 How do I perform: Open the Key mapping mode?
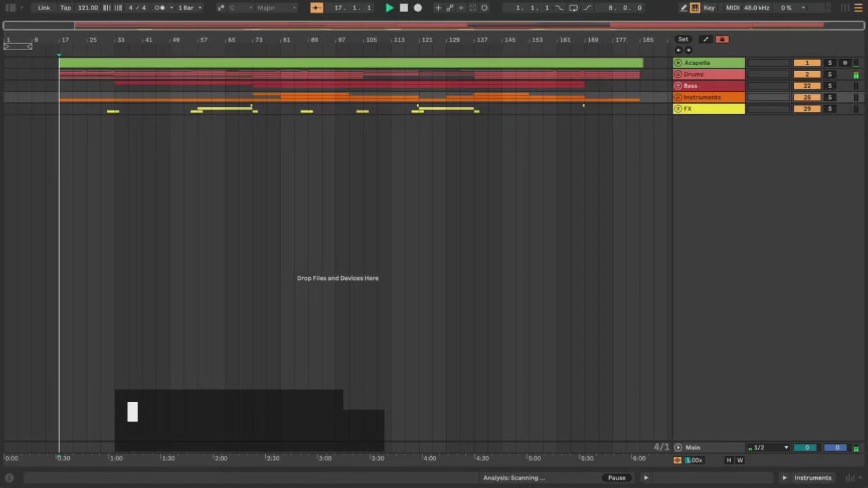click(709, 8)
